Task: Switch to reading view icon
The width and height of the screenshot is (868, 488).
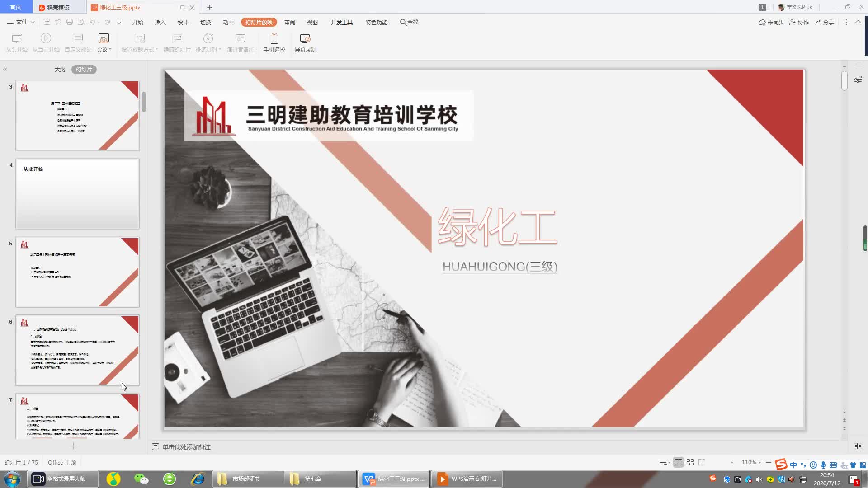Action: pos(702,462)
